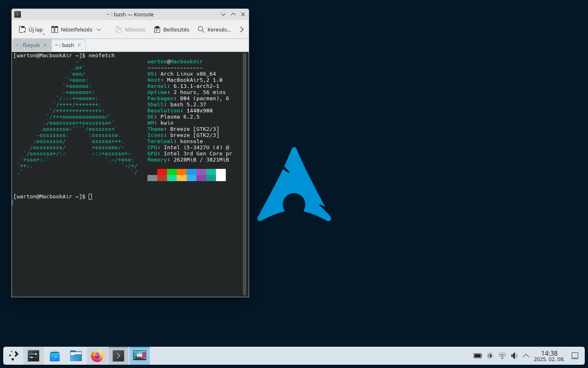Open a new tab with Új lap

pos(31,29)
